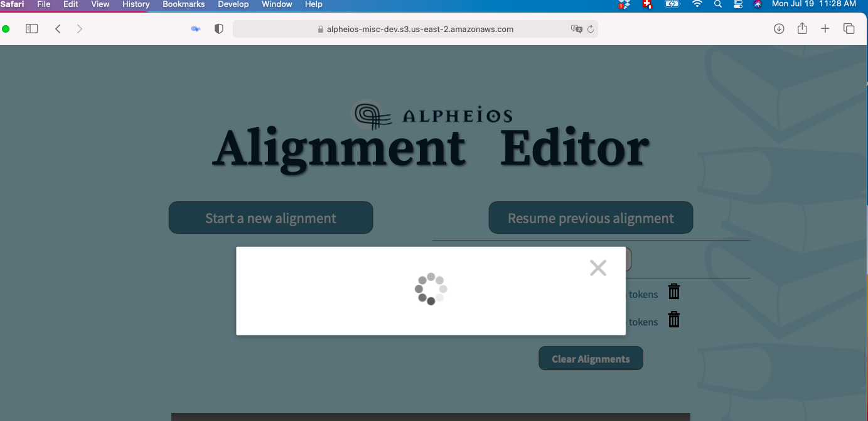Open Control Center from the menu bar
Viewport: 868px width, 421px height.
(x=737, y=4)
